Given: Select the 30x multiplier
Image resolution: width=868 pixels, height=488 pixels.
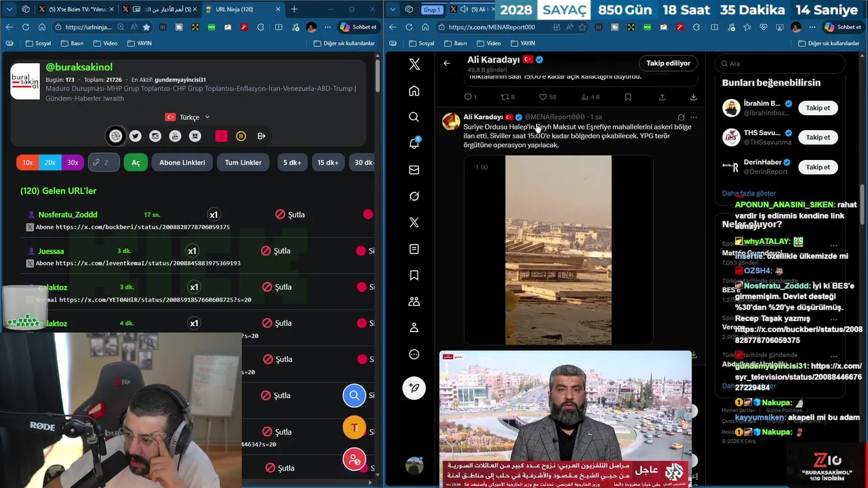Looking at the screenshot, I should tap(73, 163).
